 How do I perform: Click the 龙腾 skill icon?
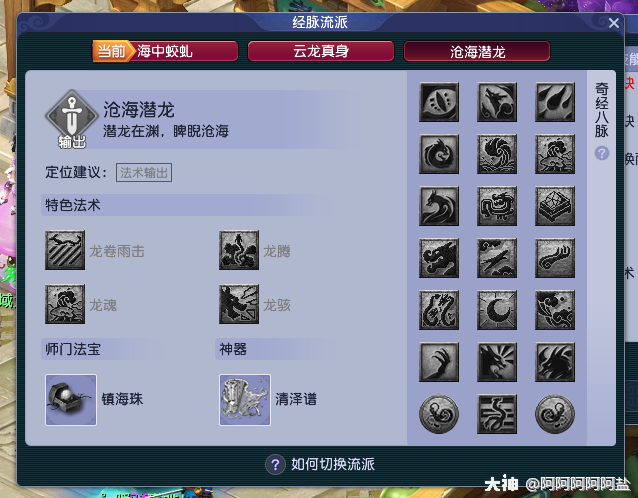[239, 250]
